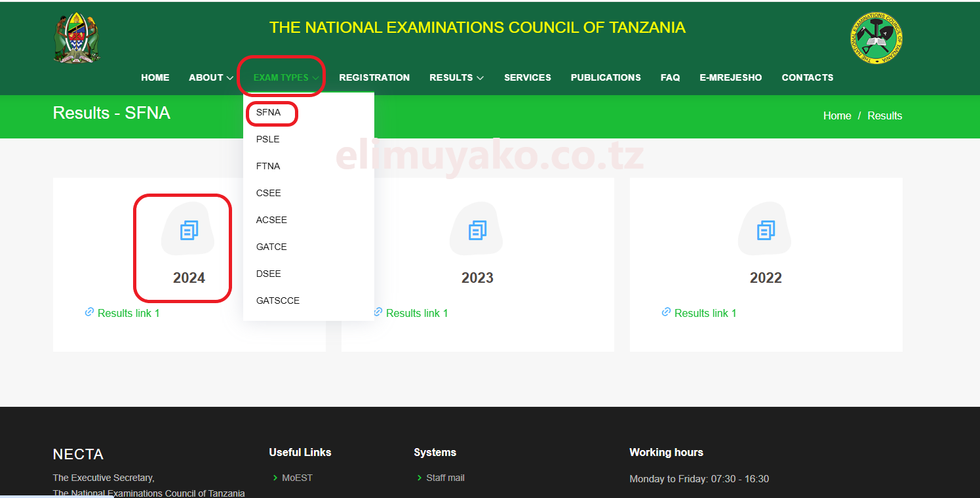Click Home in the breadcrumb trail
Image resolution: width=980 pixels, height=498 pixels.
click(x=837, y=115)
